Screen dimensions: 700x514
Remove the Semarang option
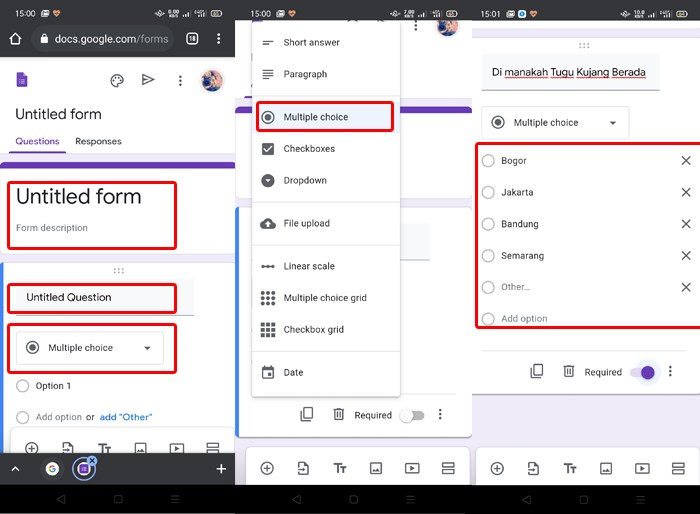tap(686, 255)
